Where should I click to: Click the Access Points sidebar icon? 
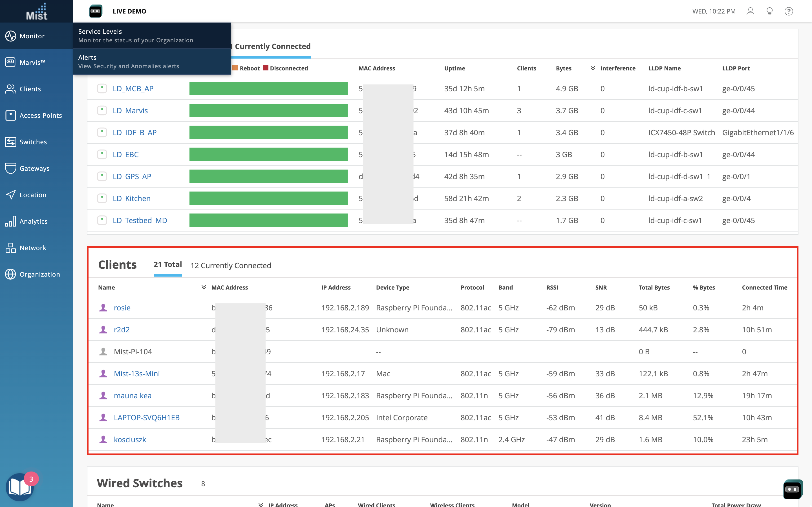10,115
